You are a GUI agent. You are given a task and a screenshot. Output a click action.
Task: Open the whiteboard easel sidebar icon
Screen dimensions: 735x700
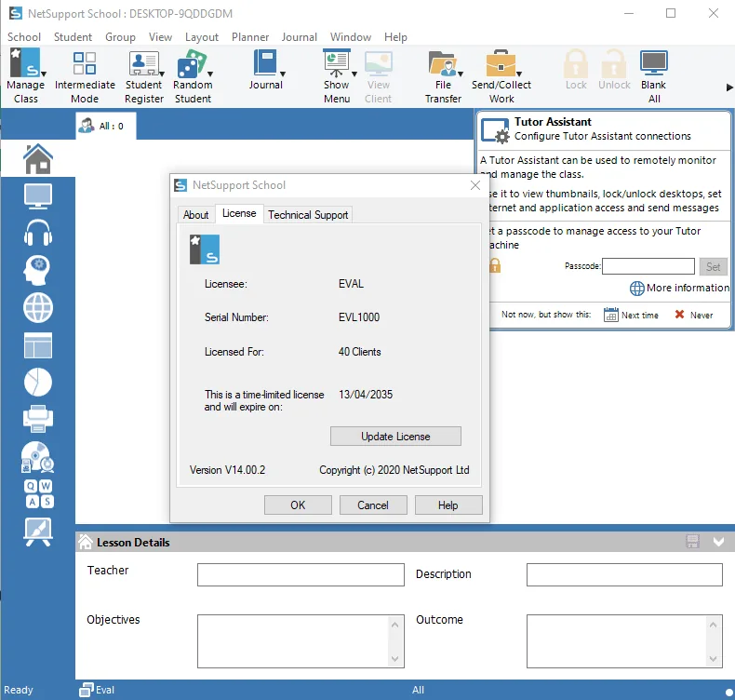pyautogui.click(x=38, y=532)
